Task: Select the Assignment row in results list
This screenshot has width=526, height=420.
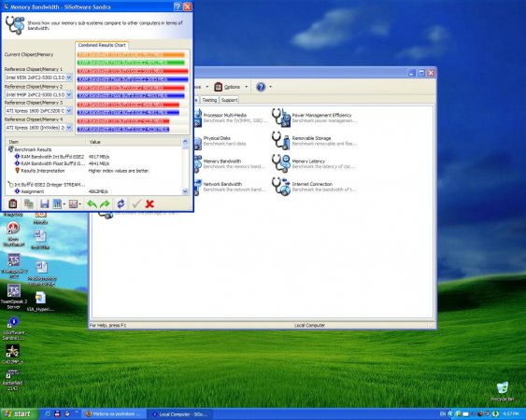Action: coord(63,191)
